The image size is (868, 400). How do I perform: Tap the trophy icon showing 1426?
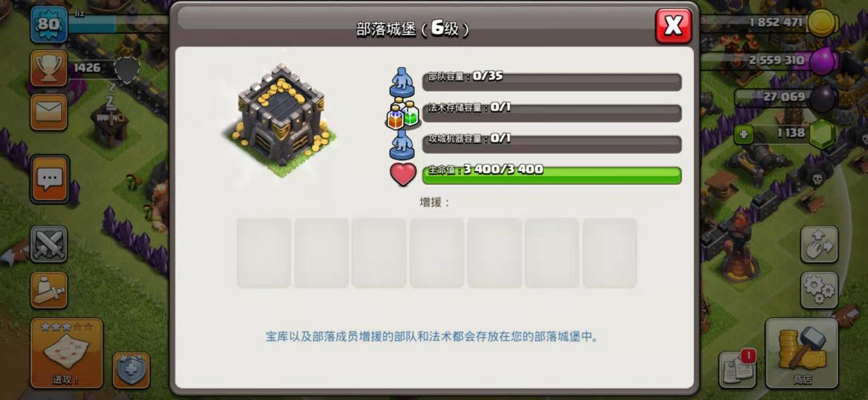click(49, 68)
